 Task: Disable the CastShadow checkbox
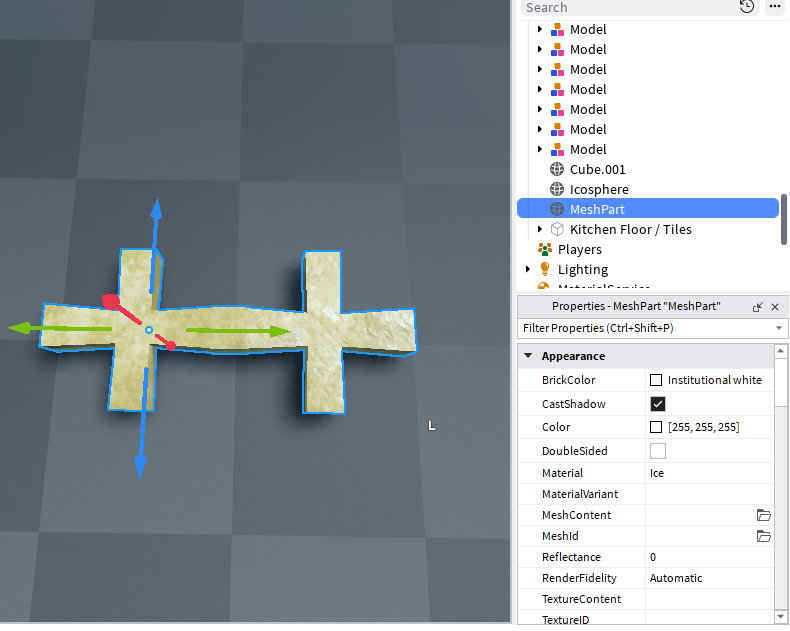pyautogui.click(x=657, y=404)
